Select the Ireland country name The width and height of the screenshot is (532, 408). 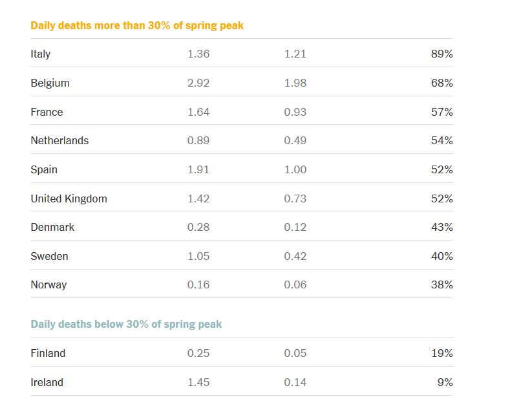point(47,382)
